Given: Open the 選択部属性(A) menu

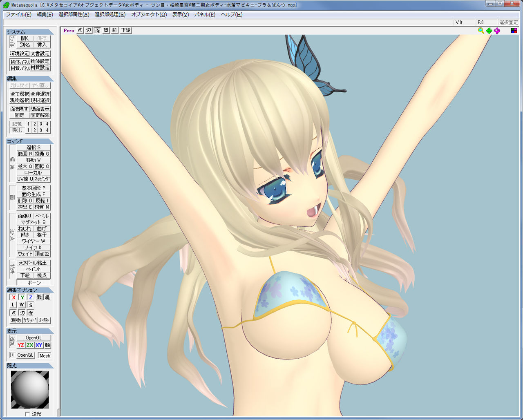Looking at the screenshot, I should (74, 14).
